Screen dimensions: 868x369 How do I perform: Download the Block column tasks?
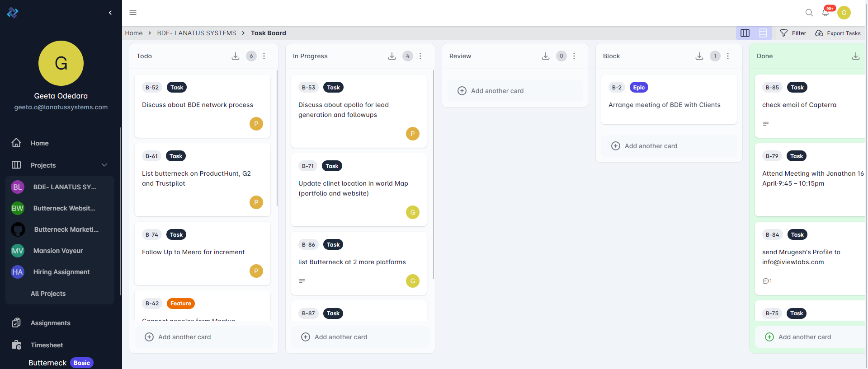[699, 56]
